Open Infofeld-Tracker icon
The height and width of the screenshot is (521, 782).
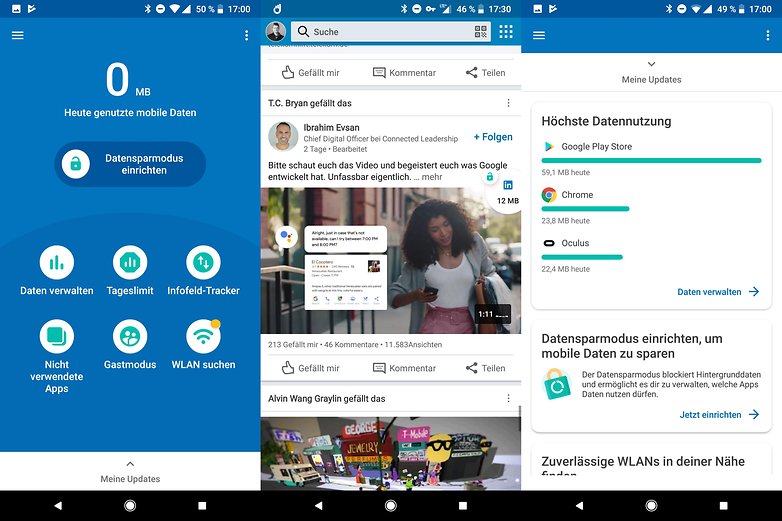pyautogui.click(x=203, y=262)
